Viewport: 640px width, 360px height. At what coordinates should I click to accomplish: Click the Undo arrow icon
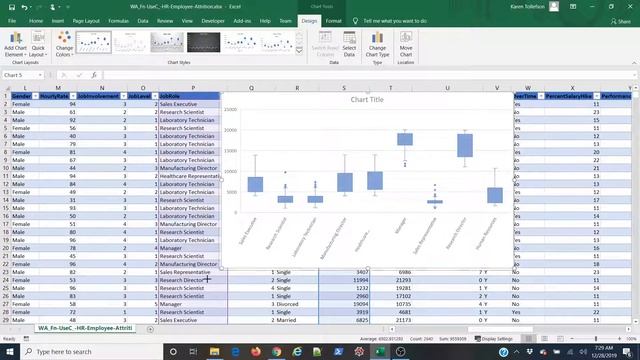(x=24, y=7)
